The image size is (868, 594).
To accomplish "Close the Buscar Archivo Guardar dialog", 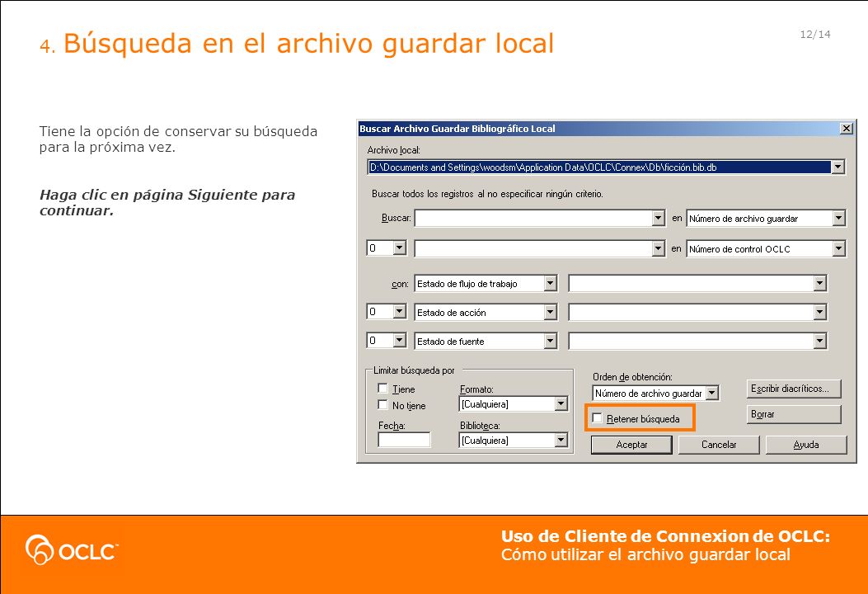I will point(846,129).
